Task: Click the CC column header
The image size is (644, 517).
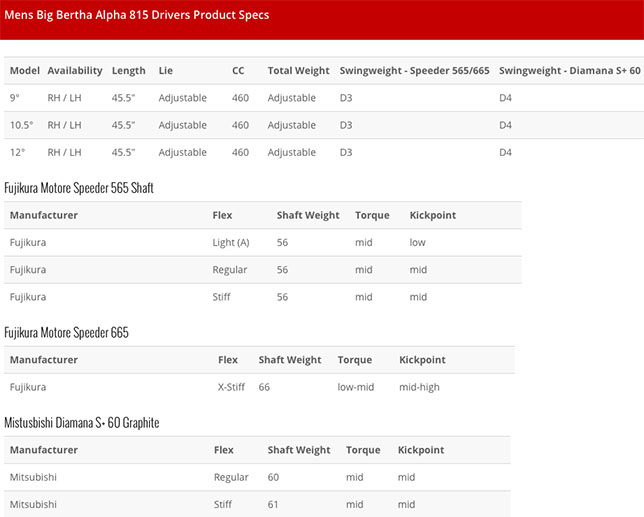Action: [x=238, y=71]
